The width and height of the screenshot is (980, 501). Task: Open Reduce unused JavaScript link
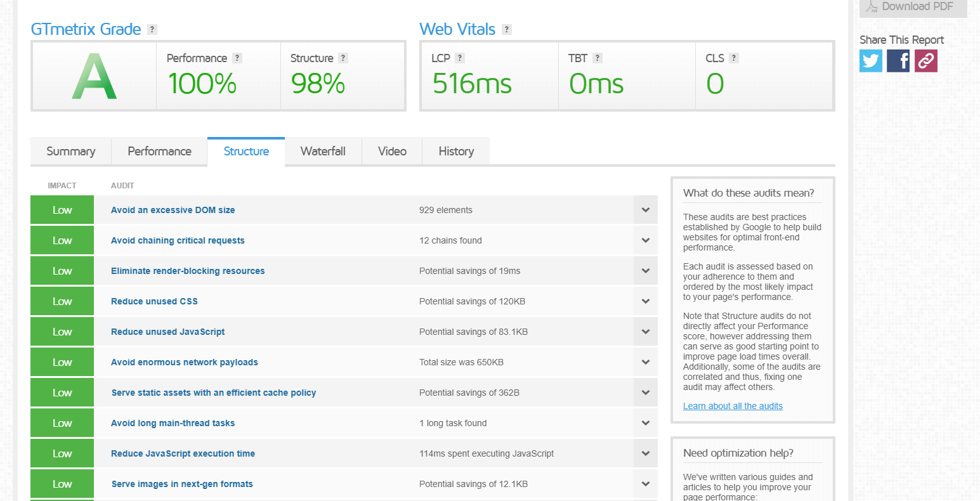pos(167,332)
